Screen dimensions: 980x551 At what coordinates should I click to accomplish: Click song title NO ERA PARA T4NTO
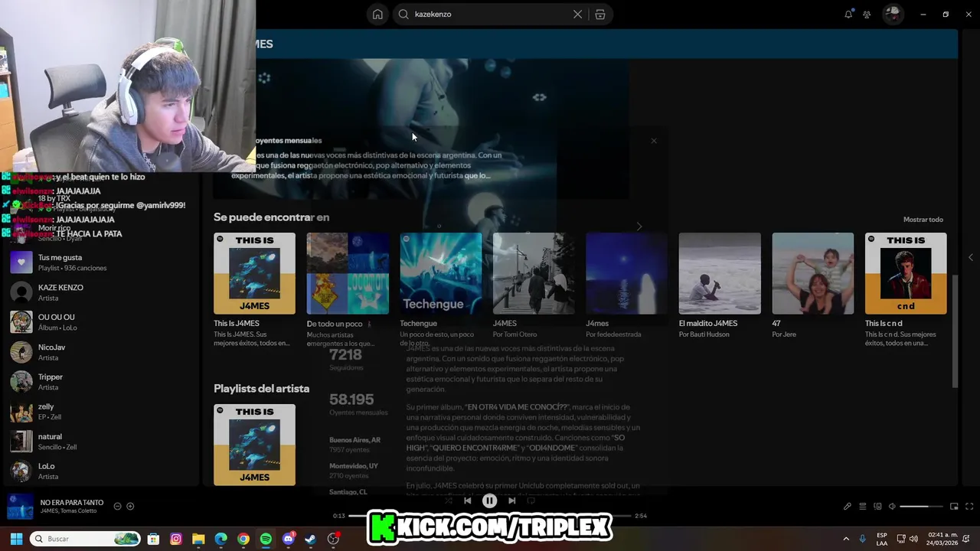click(x=72, y=503)
